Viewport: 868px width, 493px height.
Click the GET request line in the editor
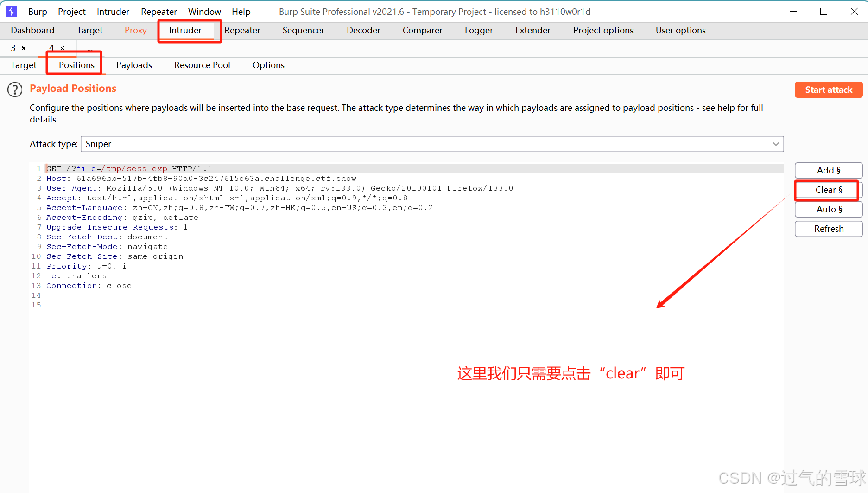pos(130,168)
